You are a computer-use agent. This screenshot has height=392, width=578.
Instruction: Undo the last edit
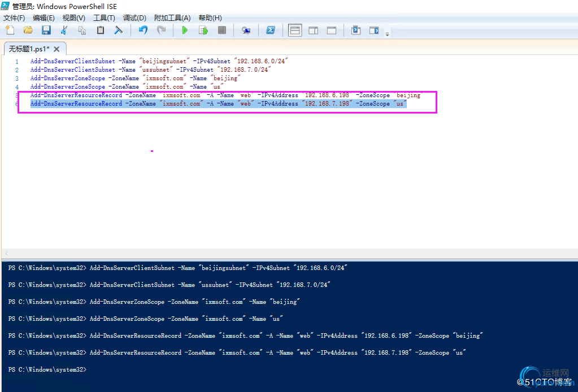(143, 30)
